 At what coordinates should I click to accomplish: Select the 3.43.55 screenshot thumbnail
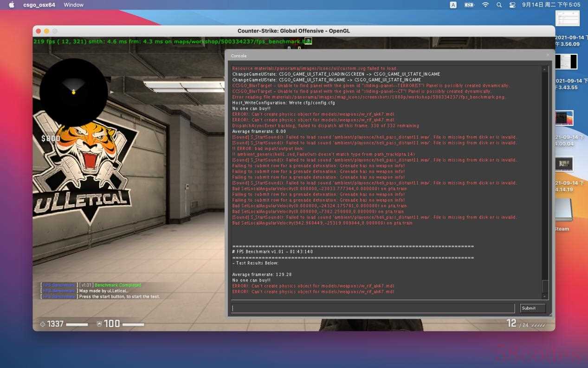point(567,62)
